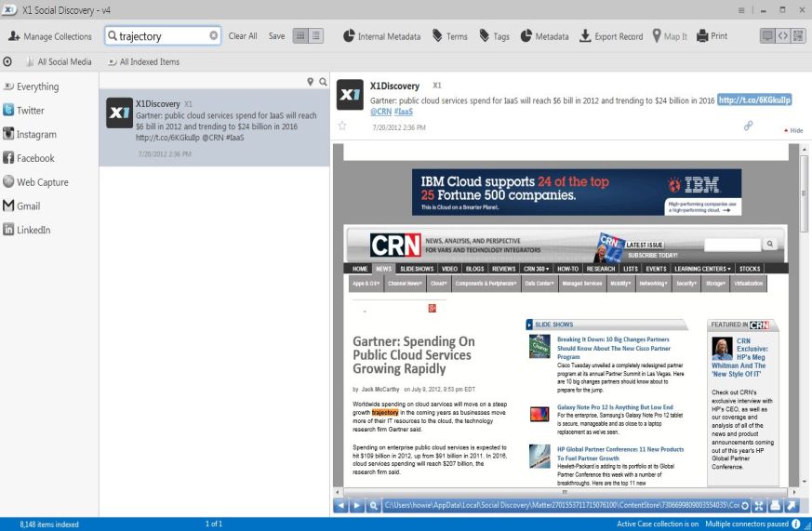
Task: Open HOME in CRN navigation
Action: [360, 269]
